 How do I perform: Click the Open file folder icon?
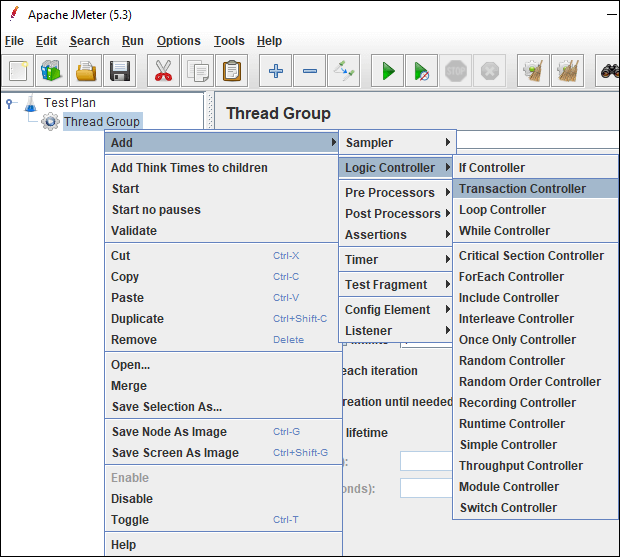pos(85,71)
